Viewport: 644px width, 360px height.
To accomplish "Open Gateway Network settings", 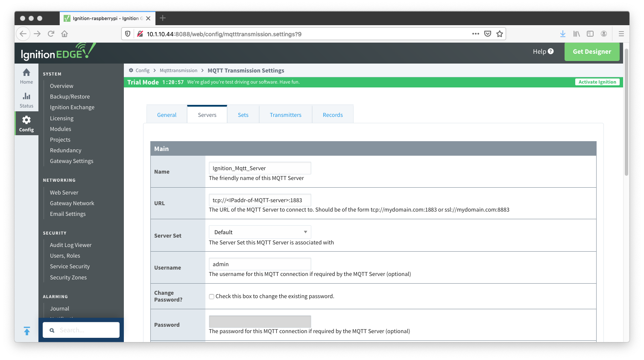I will click(72, 203).
